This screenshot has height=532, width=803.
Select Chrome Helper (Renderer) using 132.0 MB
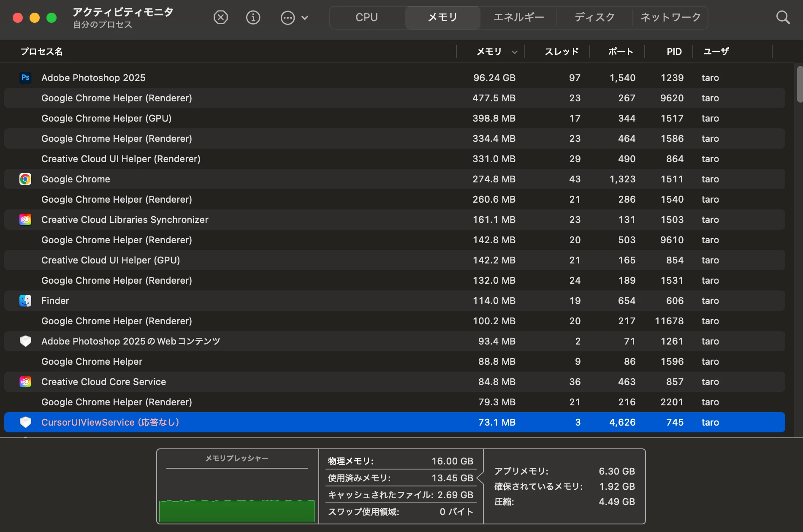(x=395, y=280)
